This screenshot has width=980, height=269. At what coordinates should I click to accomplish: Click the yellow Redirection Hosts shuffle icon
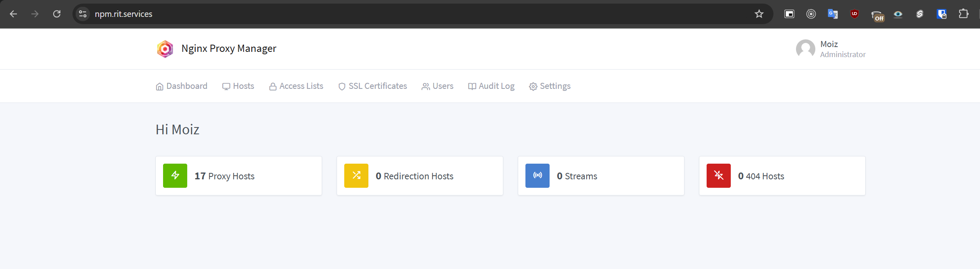coord(356,176)
